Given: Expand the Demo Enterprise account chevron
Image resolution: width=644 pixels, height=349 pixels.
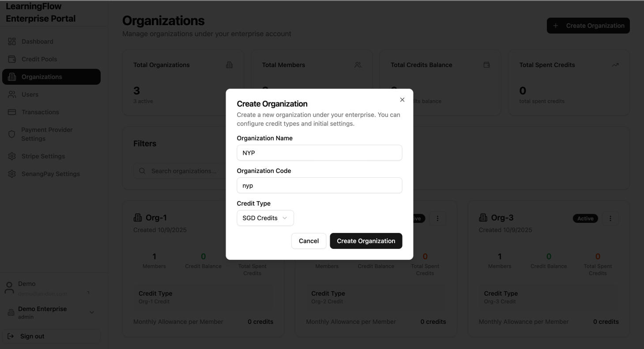Looking at the screenshot, I should (x=91, y=312).
